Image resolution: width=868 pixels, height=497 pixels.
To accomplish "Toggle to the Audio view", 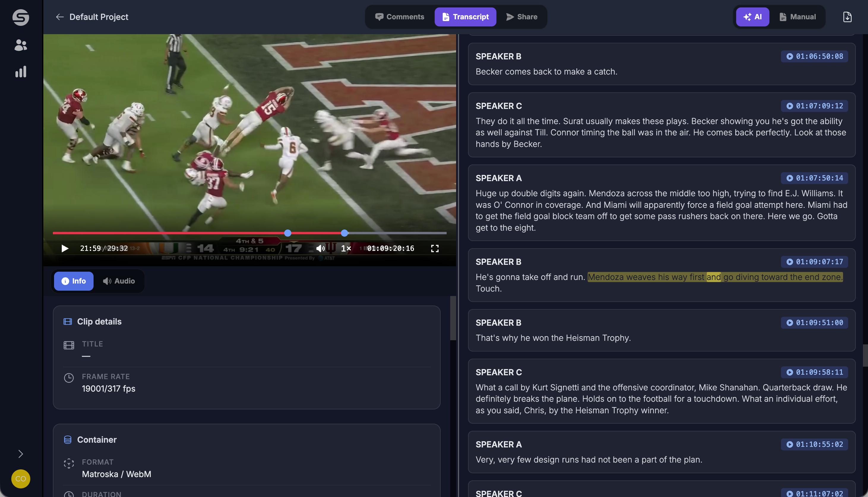I will click(119, 281).
